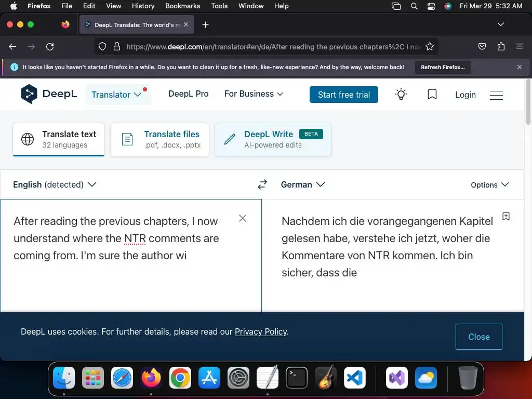Open System Preferences from the dock

[x=238, y=378]
